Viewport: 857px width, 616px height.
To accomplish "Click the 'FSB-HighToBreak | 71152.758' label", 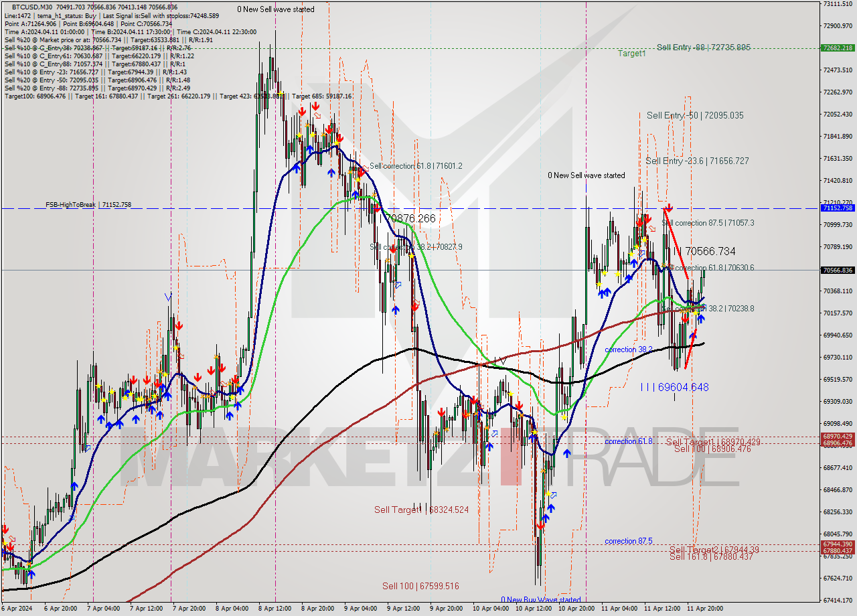I will 88,205.
